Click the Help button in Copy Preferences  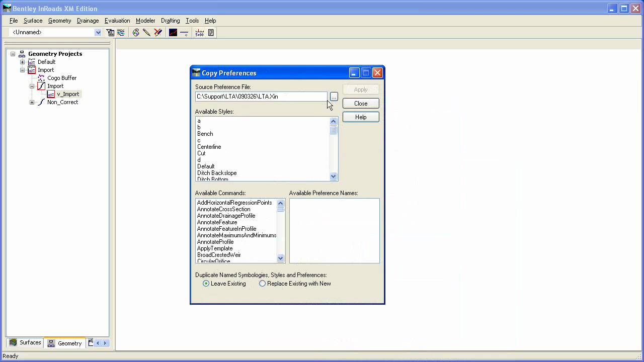coord(361,117)
